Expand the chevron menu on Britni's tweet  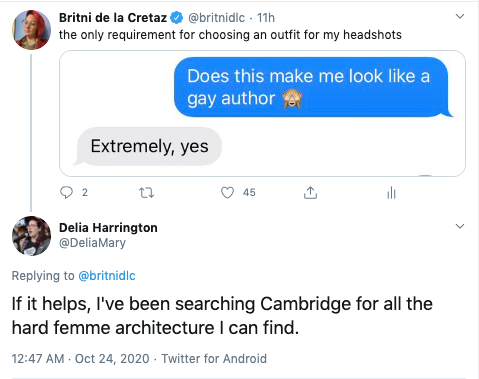click(460, 16)
